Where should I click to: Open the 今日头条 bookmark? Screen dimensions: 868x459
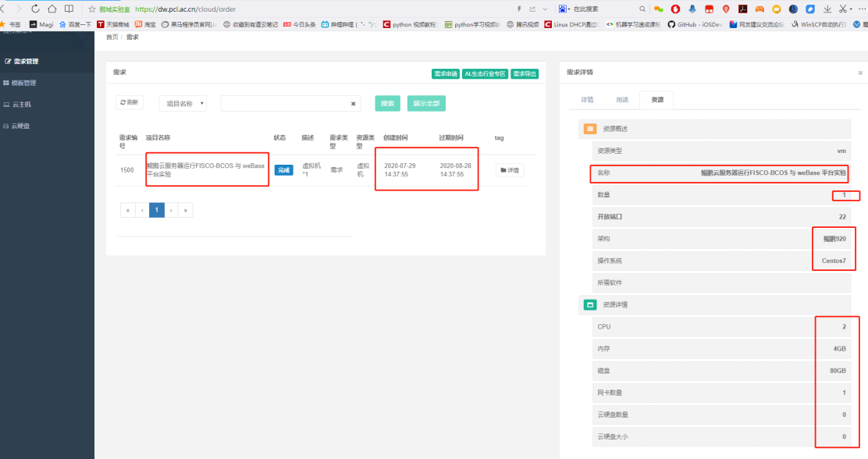(x=300, y=24)
